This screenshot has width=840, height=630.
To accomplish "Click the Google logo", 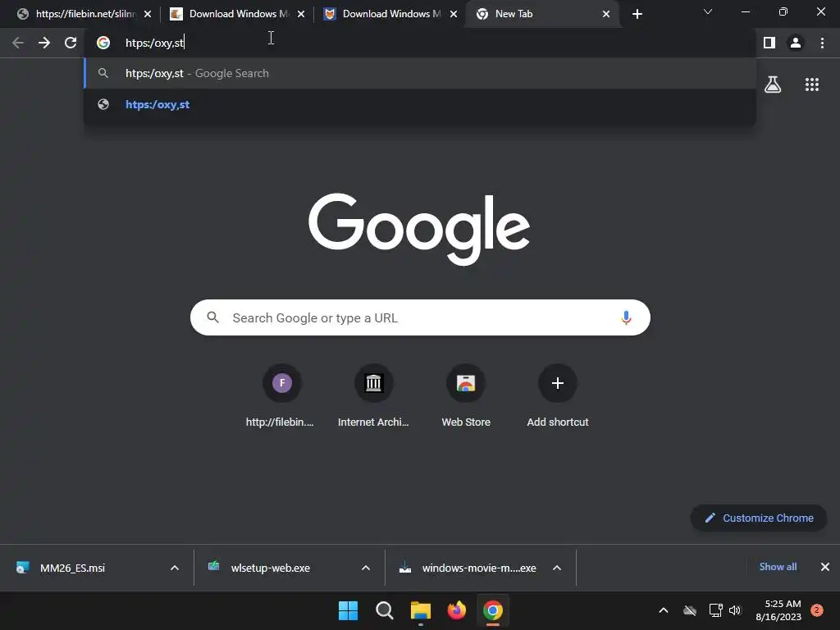I will coord(419,228).
